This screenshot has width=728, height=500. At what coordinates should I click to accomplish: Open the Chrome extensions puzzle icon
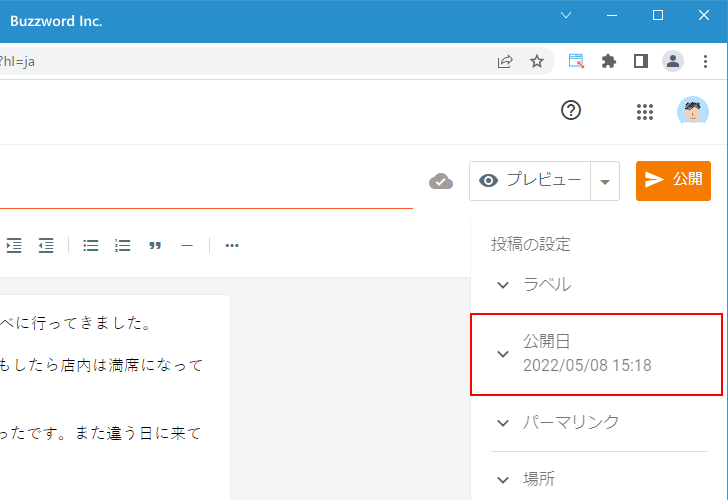(608, 61)
